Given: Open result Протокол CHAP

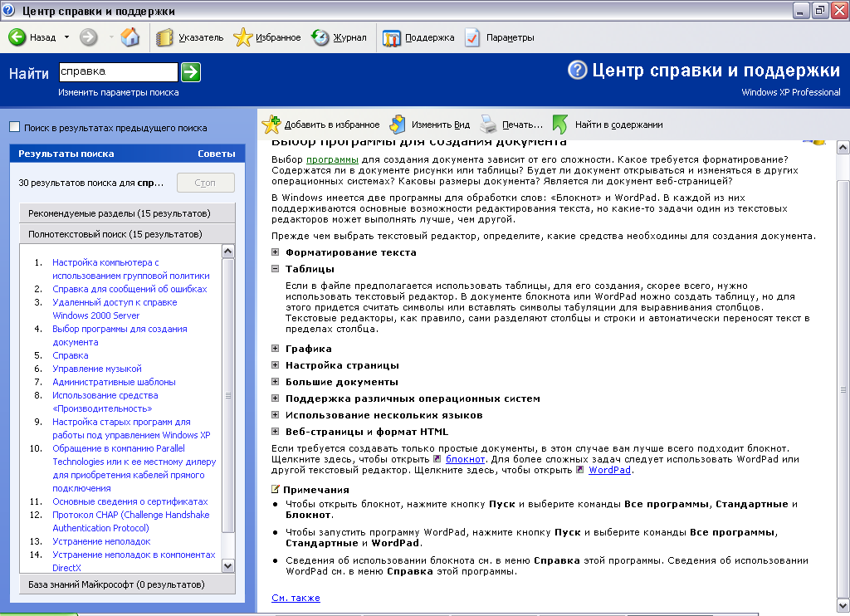Looking at the screenshot, I should click(130, 521).
